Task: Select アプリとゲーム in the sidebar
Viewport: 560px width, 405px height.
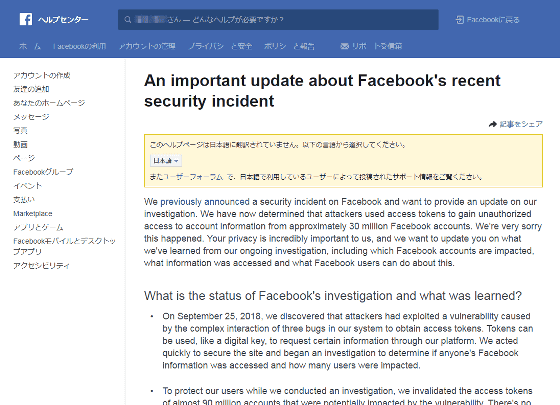Action: 38,227
